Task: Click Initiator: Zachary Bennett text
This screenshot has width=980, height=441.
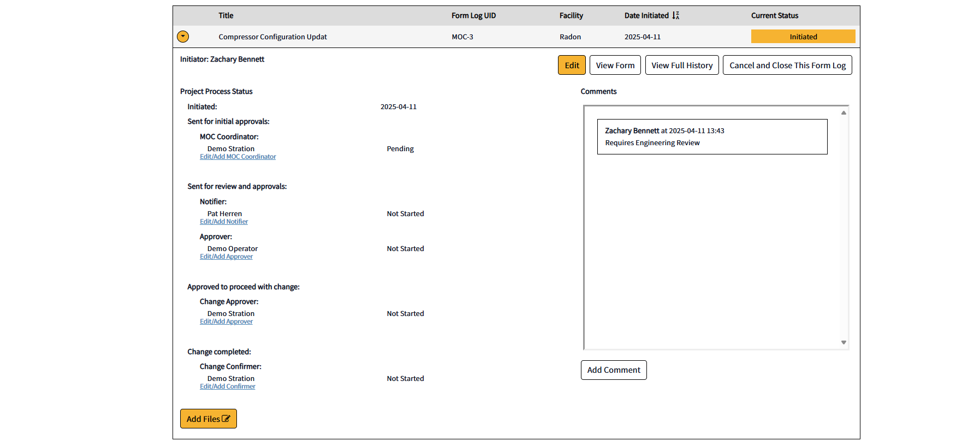Action: click(x=222, y=59)
